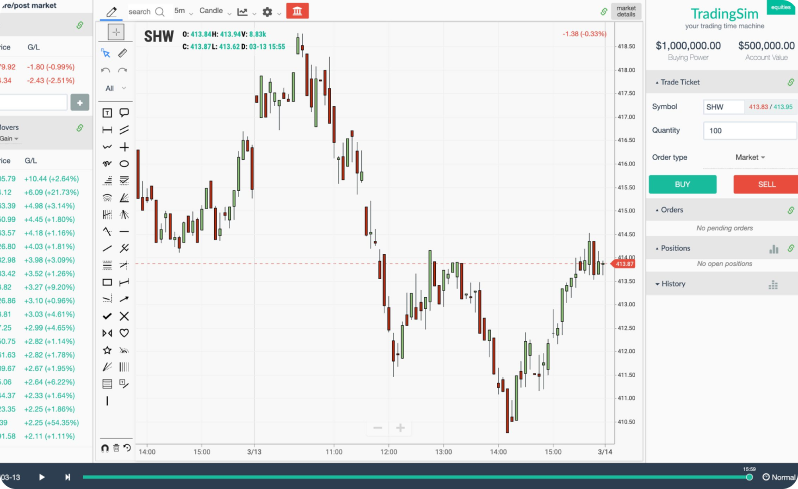
Task: Open the Market order type dropdown
Action: tap(750, 157)
